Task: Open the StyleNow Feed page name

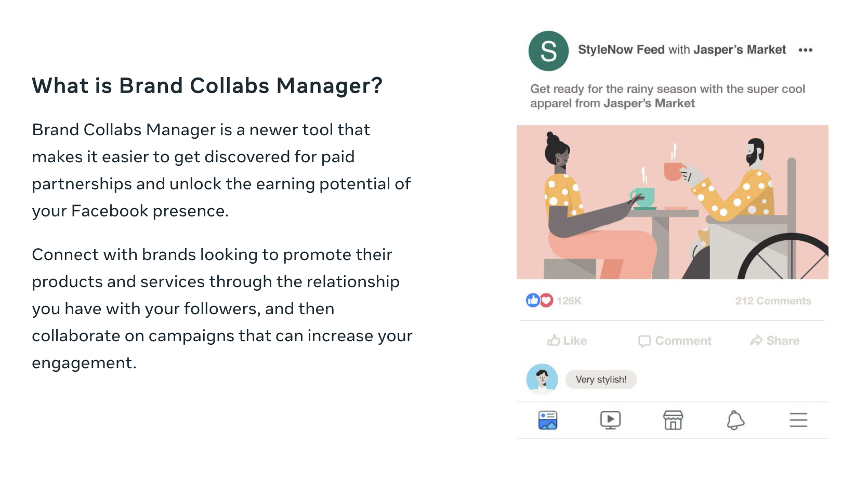Action: click(x=621, y=49)
